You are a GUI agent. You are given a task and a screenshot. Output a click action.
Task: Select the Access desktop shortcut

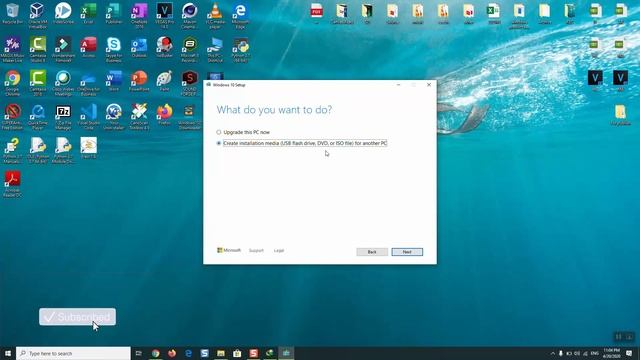tap(88, 47)
